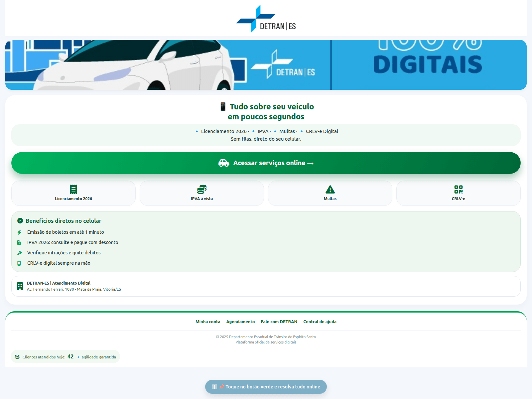532x399 pixels.
Task: Click the 2025 copyright notice text
Action: [266, 337]
